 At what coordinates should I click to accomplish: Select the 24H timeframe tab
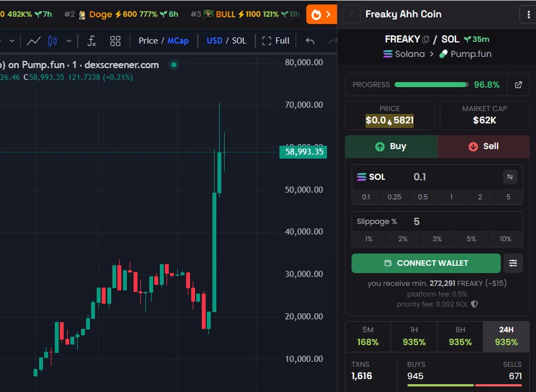pos(506,336)
